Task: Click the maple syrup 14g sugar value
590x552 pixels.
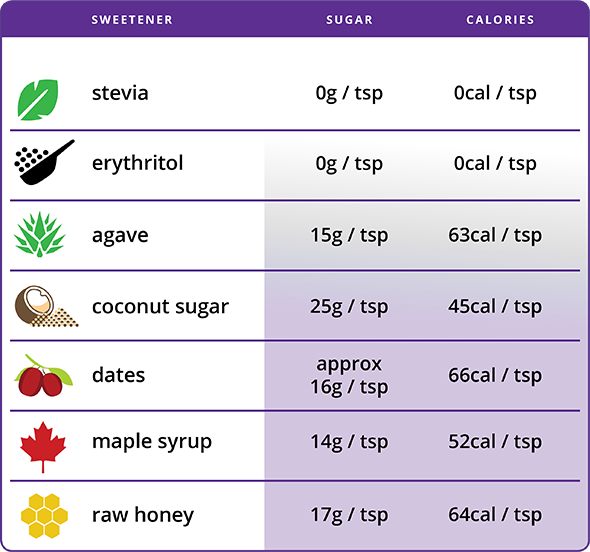Action: coord(349,442)
